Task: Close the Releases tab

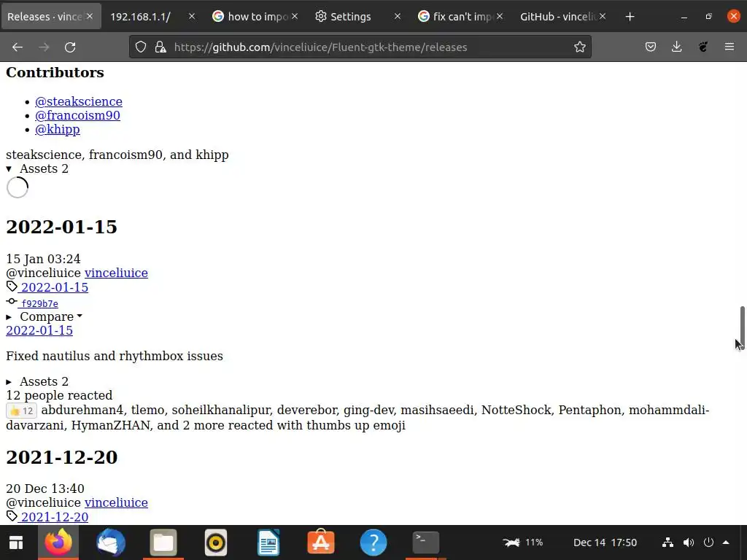Action: [90, 16]
